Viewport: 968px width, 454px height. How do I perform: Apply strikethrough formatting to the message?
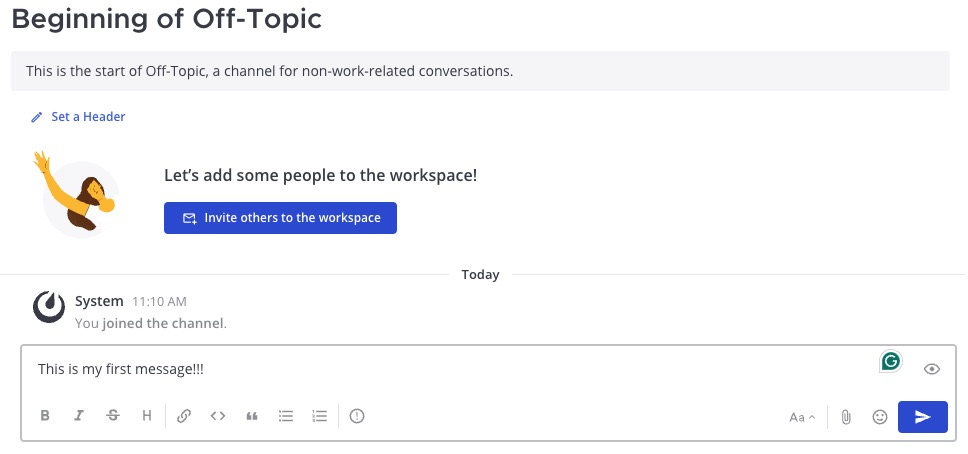[x=113, y=417]
